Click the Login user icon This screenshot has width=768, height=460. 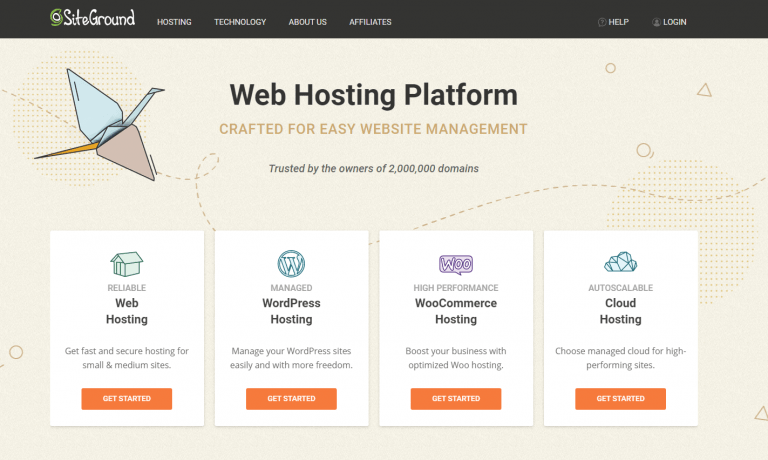click(656, 22)
